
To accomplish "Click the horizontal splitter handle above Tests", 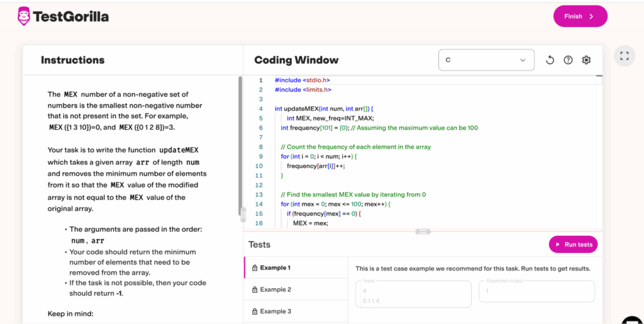I will tap(423, 232).
